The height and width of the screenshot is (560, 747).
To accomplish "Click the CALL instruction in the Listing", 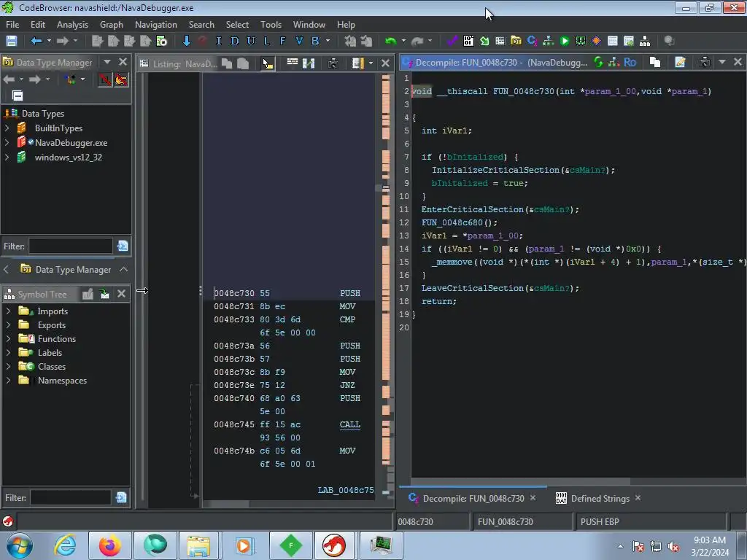I will [x=349, y=424].
